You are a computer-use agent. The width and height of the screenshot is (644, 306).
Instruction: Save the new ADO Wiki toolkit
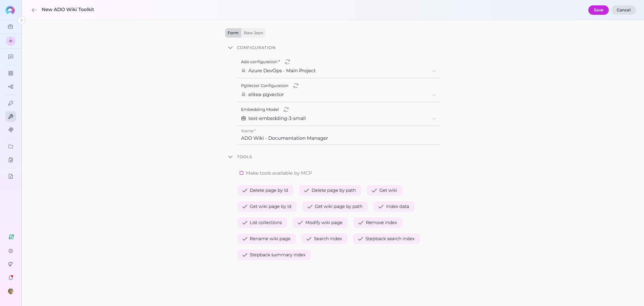[598, 10]
